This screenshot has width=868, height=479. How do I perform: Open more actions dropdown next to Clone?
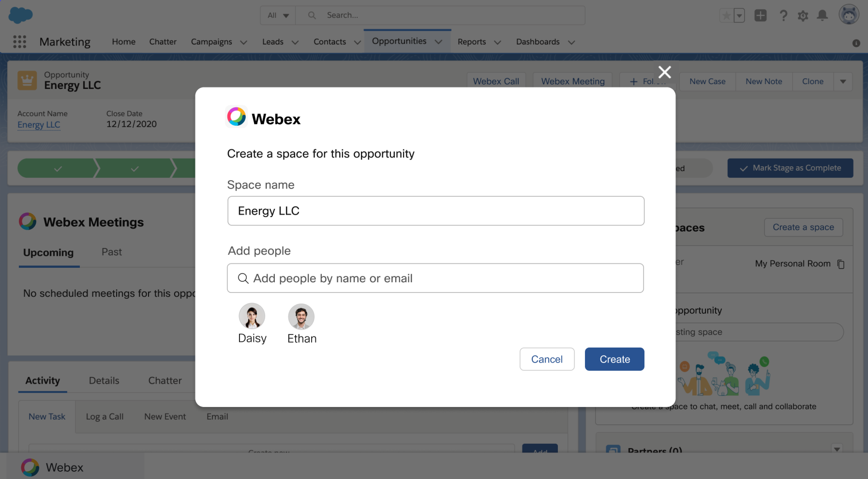coord(843,81)
